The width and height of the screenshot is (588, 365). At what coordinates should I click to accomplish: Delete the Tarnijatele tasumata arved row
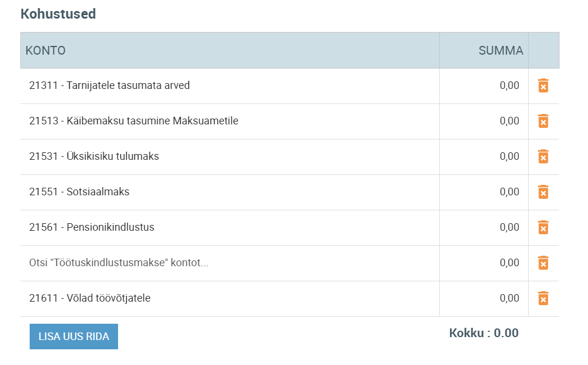click(543, 85)
